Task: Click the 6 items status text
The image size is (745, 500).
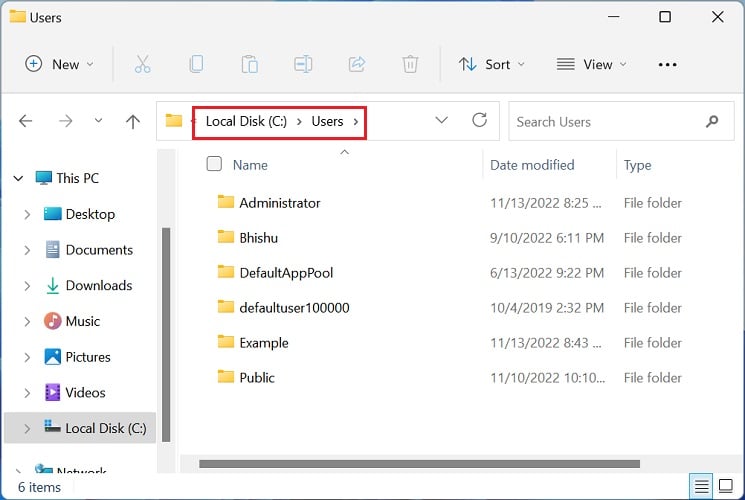Action: pos(39,487)
